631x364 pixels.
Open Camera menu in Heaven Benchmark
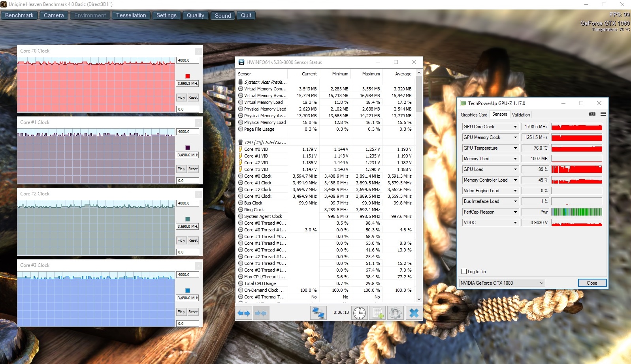coord(54,15)
